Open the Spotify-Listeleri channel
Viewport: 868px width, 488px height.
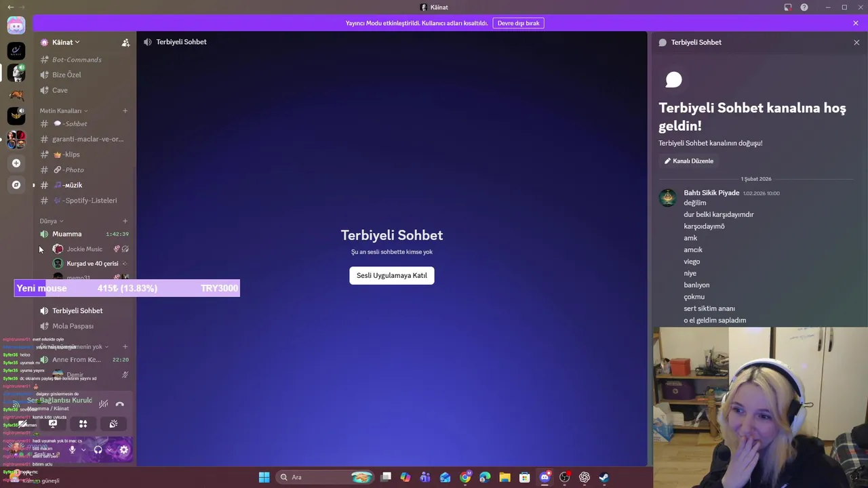84,201
